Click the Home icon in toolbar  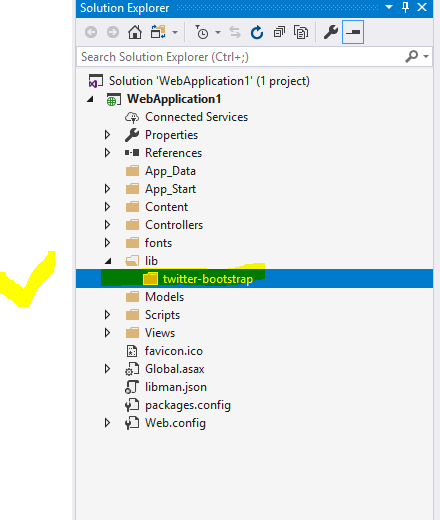point(135,32)
